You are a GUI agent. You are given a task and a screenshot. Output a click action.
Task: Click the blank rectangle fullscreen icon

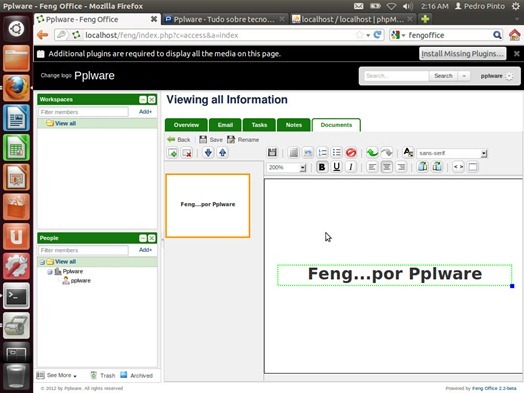[x=473, y=167]
